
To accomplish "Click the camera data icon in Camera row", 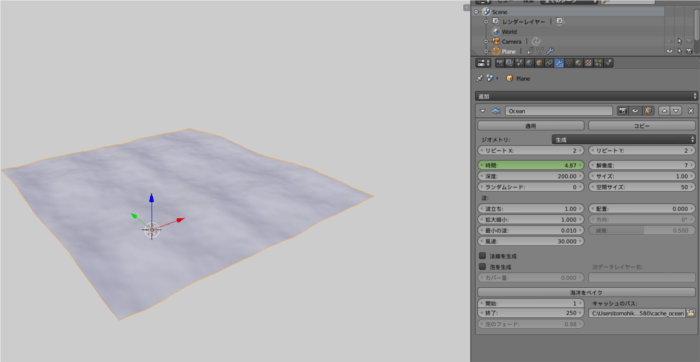I will [x=536, y=42].
